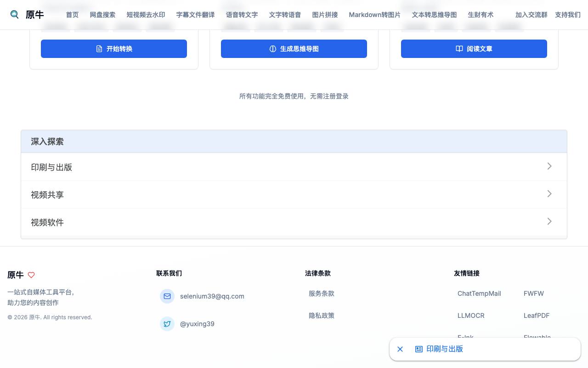Click the 阅读文章 button

[474, 49]
